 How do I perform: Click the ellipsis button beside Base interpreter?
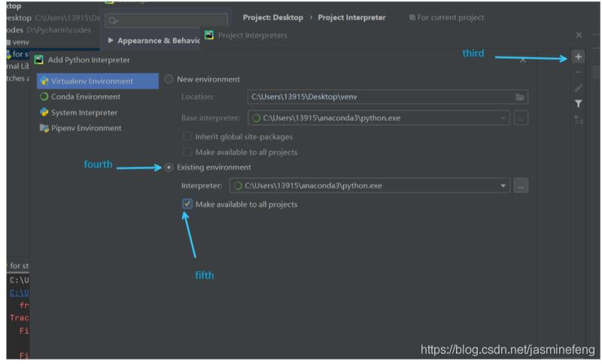click(x=521, y=118)
